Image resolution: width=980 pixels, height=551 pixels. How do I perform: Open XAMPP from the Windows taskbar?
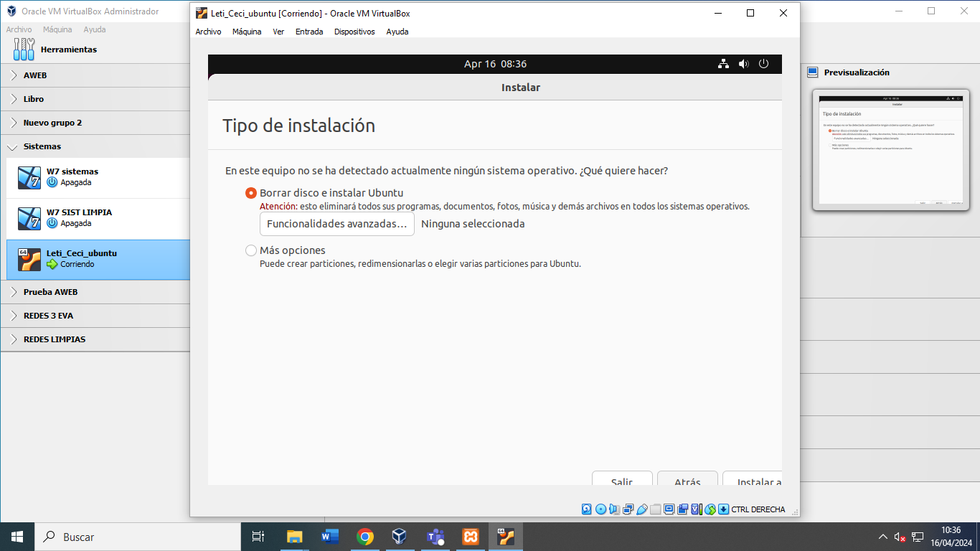471,537
